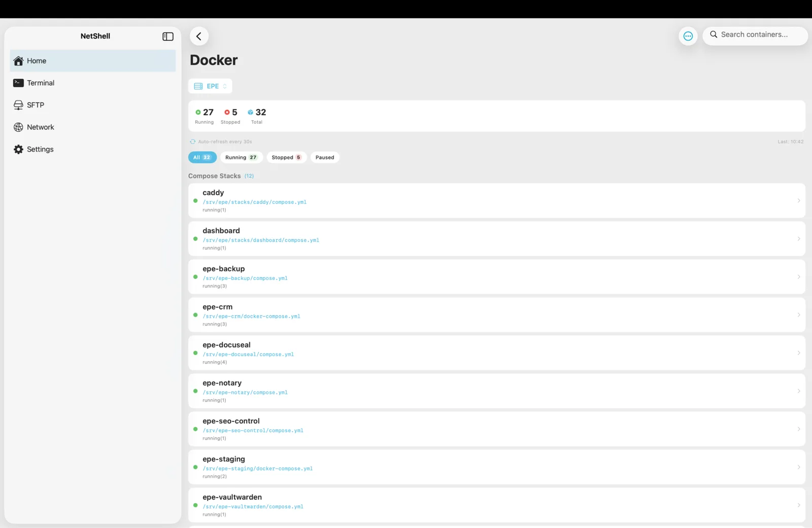Viewport: 812px width, 528px height.
Task: Select Home in the sidebar
Action: pyautogui.click(x=93, y=61)
